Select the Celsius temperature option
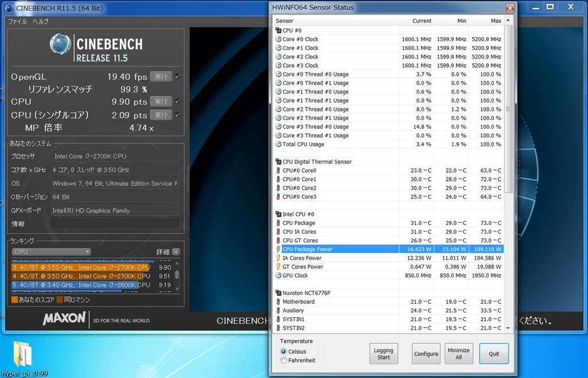The height and width of the screenshot is (378, 588). point(284,352)
